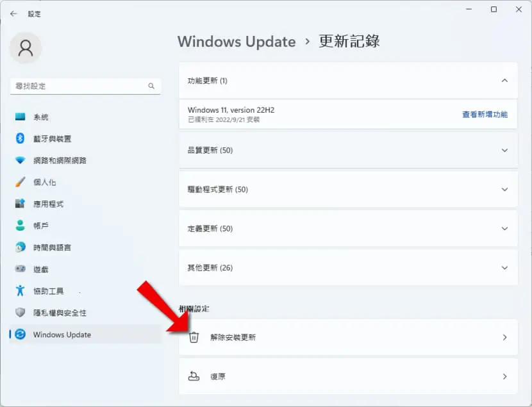Viewport: 532px width, 407px height.
Task: Click the Windows Update breadcrumb link
Action: tap(237, 42)
